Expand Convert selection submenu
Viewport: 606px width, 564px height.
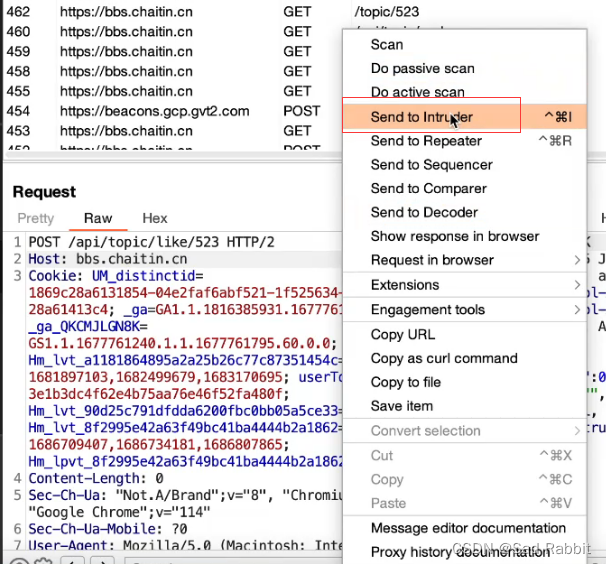tap(465, 431)
